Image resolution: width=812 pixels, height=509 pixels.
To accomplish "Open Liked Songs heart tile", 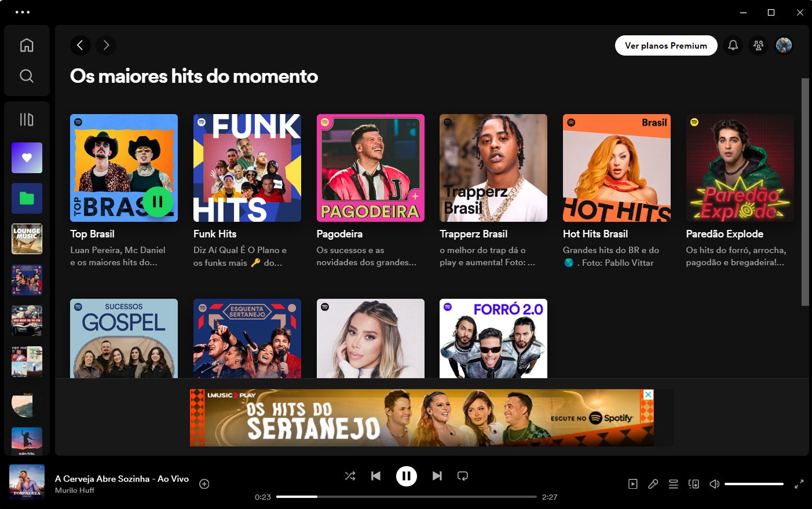I will 27,158.
